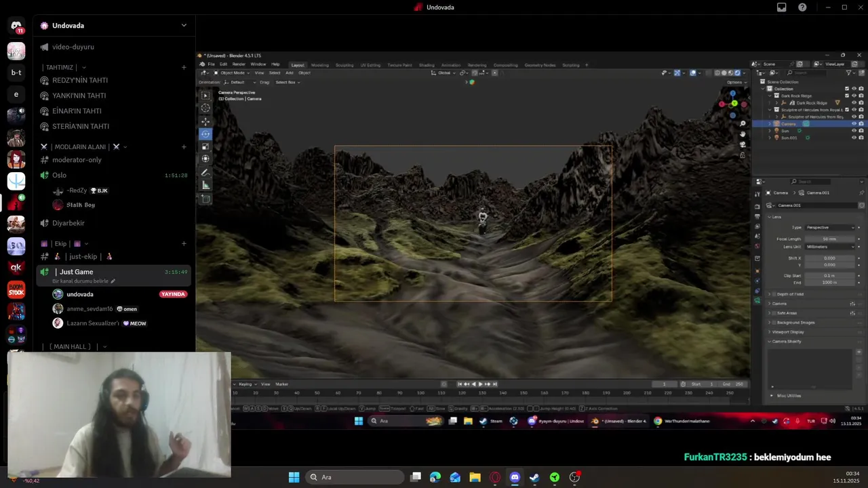
Task: Toggle Collection exclude checkbox in outliner
Action: [x=846, y=89]
